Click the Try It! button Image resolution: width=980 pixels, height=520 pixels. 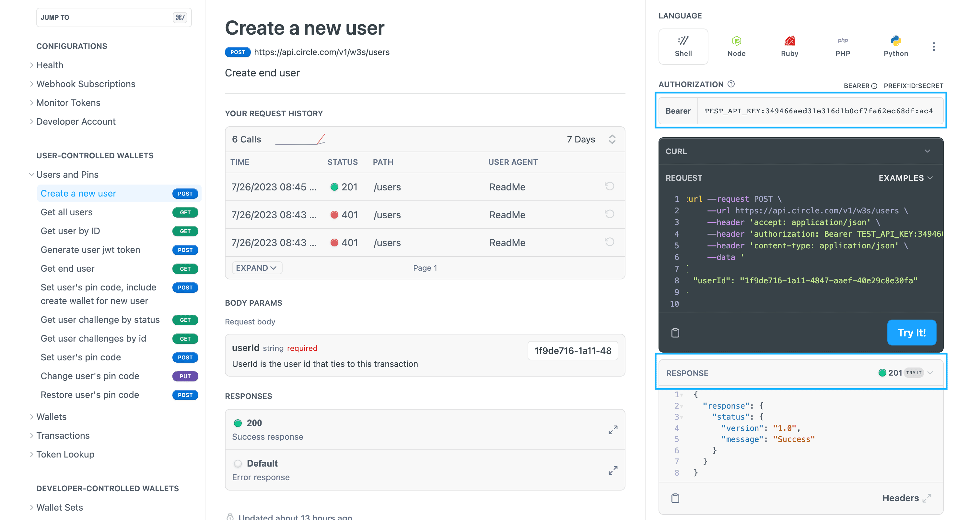[912, 333]
